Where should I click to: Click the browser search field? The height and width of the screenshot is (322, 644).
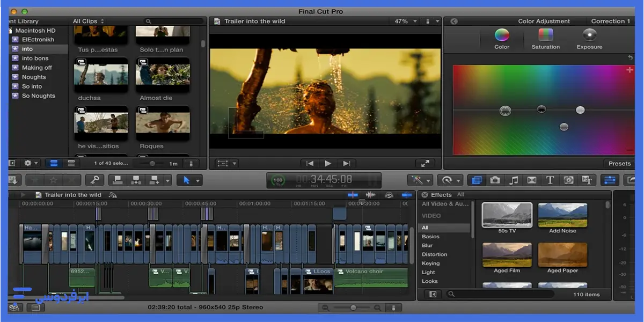(x=174, y=21)
